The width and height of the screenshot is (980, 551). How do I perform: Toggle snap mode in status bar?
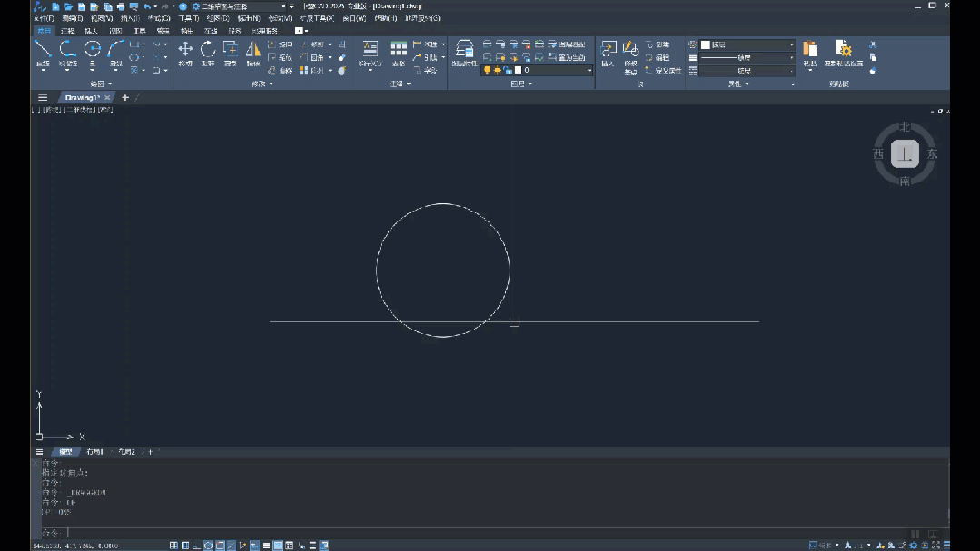173,546
